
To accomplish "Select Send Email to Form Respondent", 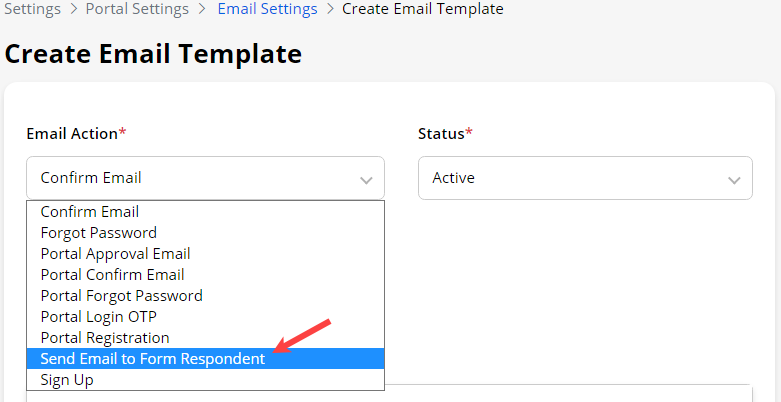I will tap(153, 359).
